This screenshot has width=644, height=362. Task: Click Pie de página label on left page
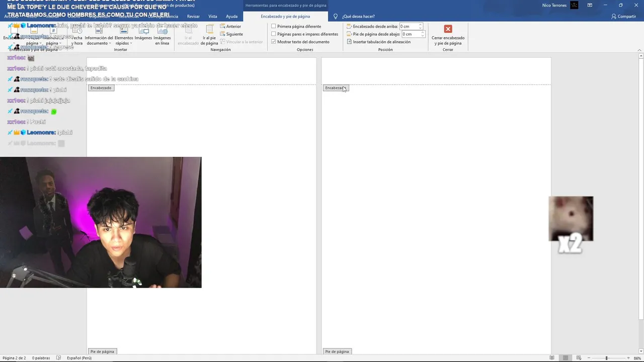click(x=102, y=351)
